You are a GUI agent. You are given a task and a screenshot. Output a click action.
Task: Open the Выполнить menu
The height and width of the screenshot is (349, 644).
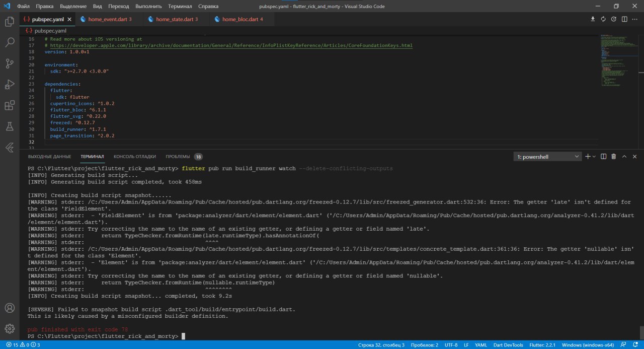pyautogui.click(x=148, y=7)
